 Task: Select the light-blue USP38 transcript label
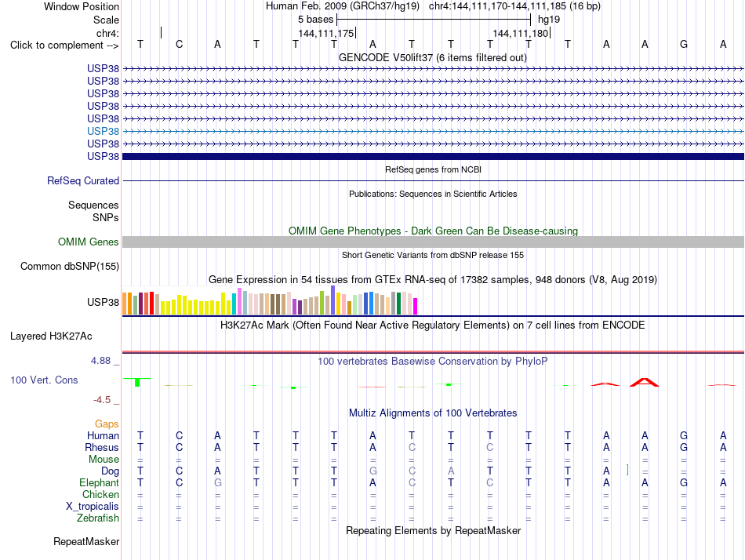[x=103, y=131]
